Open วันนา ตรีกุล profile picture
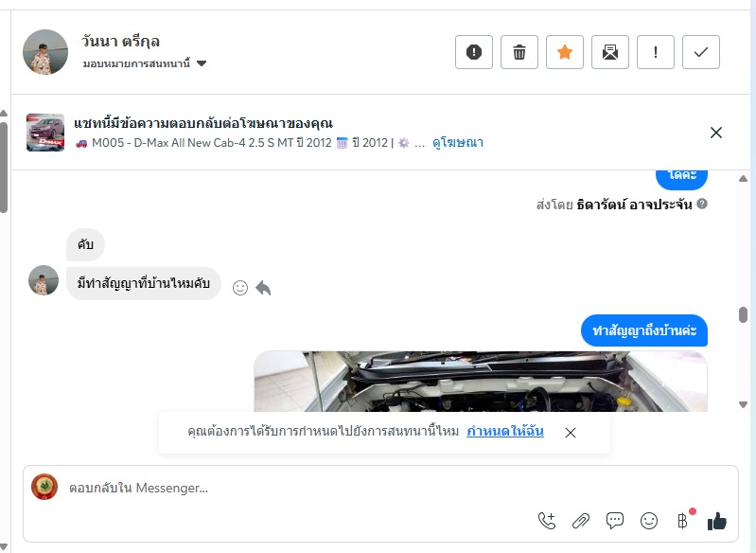This screenshot has height=553, width=756. point(45,52)
